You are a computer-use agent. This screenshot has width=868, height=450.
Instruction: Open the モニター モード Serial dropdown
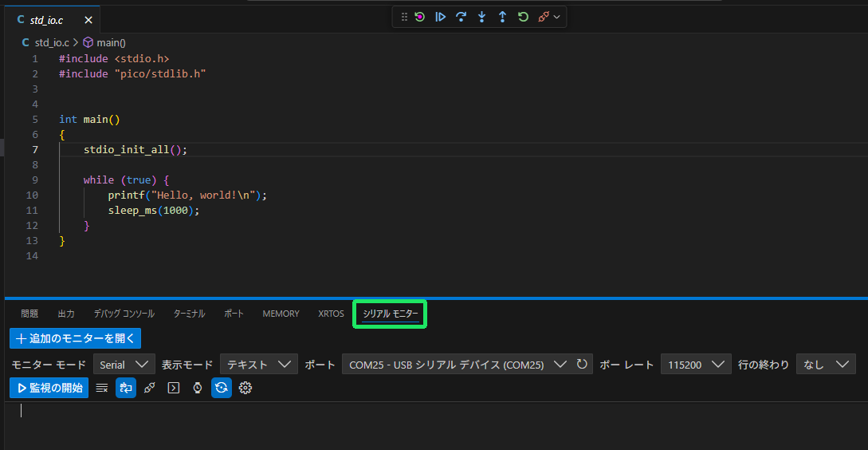point(124,364)
